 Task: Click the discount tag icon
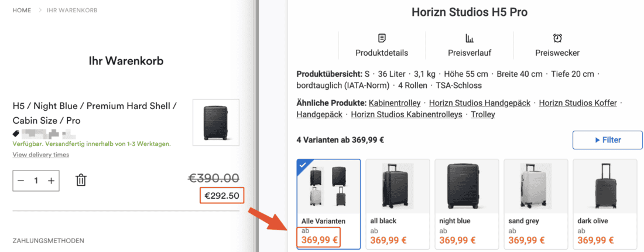coord(16,133)
